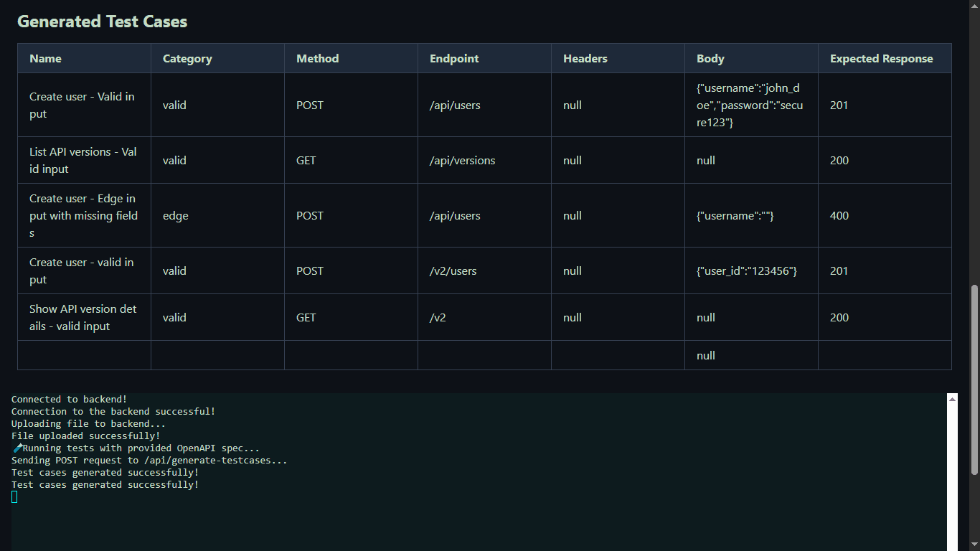Select the user_id 123456 body cell

(751, 270)
